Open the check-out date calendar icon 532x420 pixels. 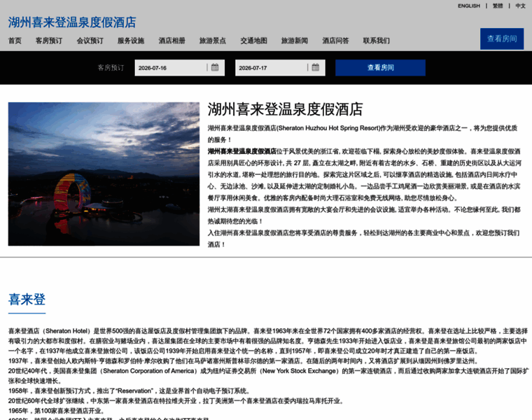[315, 67]
